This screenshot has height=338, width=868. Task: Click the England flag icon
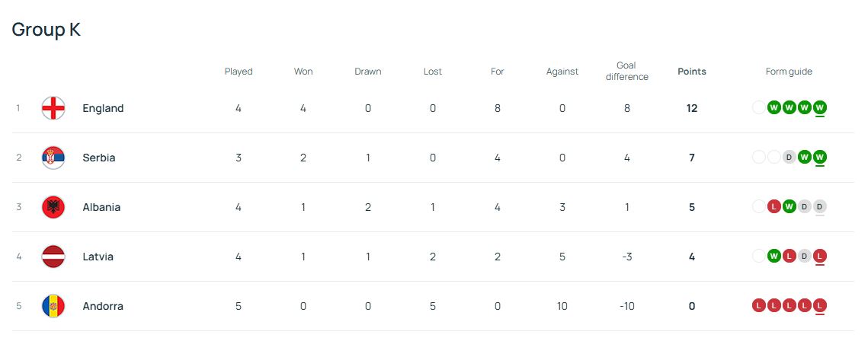tap(53, 108)
